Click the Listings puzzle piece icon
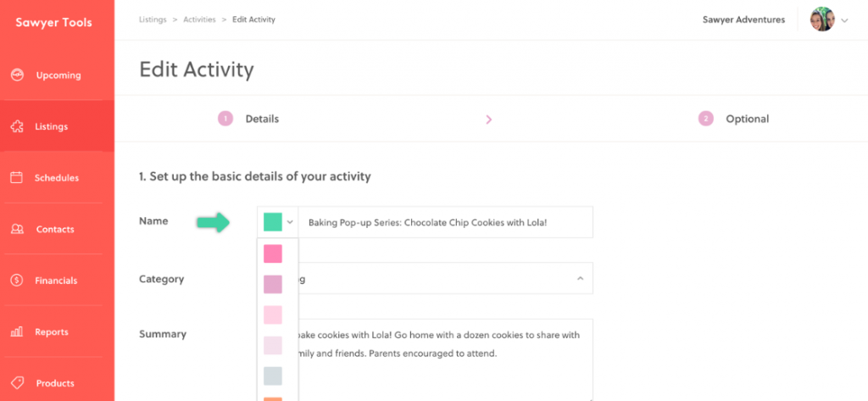868x401 pixels. pyautogui.click(x=17, y=126)
